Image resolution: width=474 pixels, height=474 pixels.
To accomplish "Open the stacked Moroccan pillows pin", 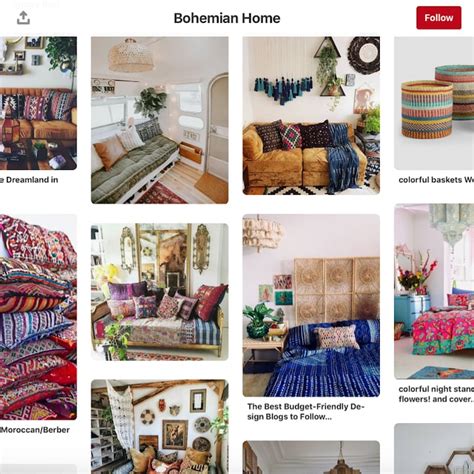I will pos(38,317).
